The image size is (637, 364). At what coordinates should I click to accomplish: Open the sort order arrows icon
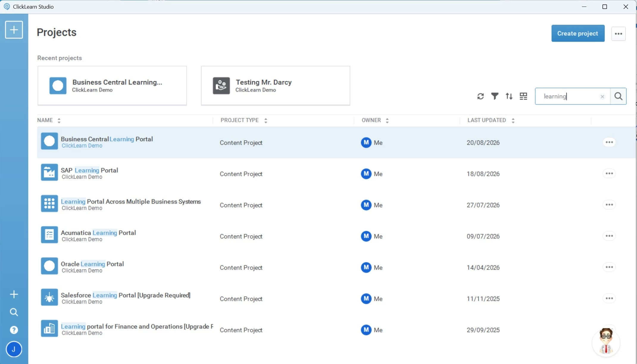509,96
